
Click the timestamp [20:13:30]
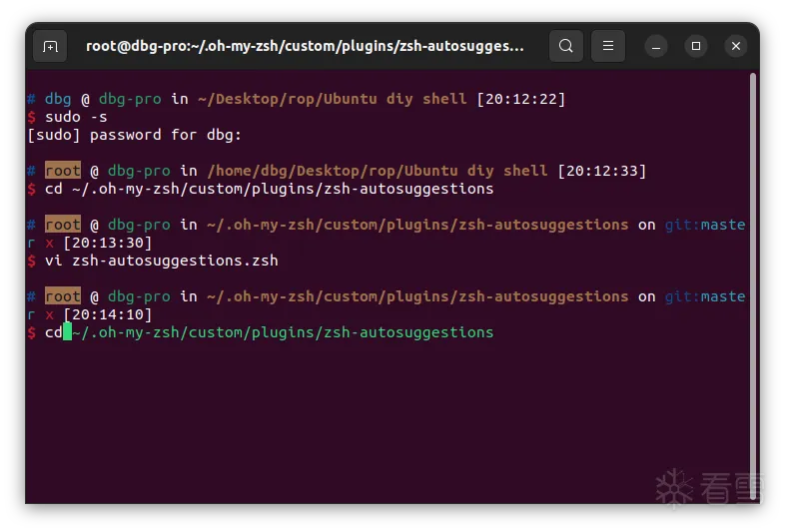pyautogui.click(x=107, y=243)
